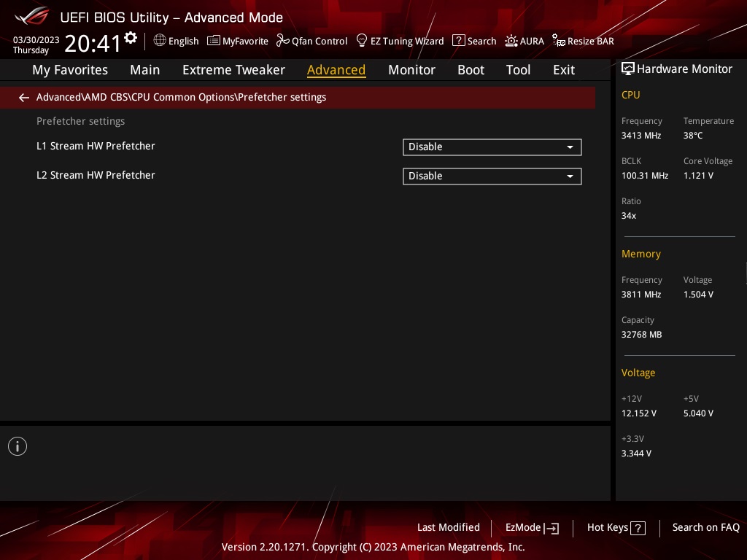
Task: Switch to Main tab
Action: pos(145,70)
